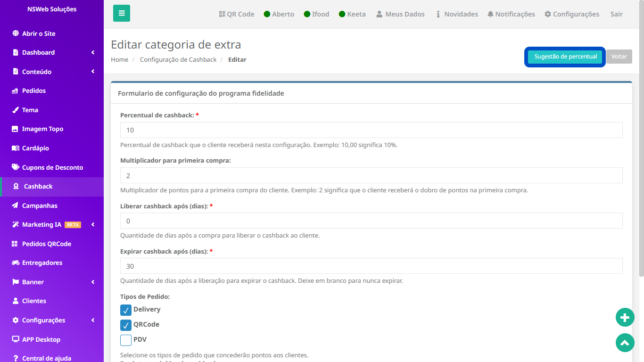Click the Multiplicador para primeira compra field
644x362 pixels.
click(372, 175)
